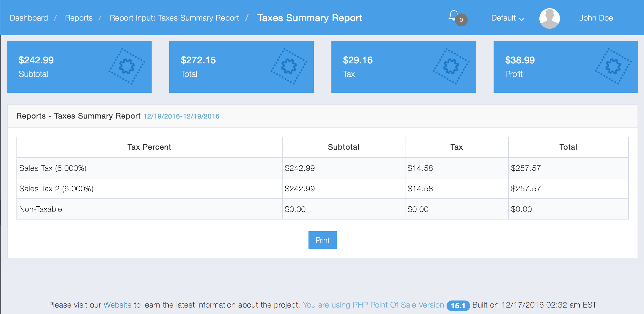Click the gear icon on Profit card
This screenshot has width=644, height=314.
tap(613, 66)
